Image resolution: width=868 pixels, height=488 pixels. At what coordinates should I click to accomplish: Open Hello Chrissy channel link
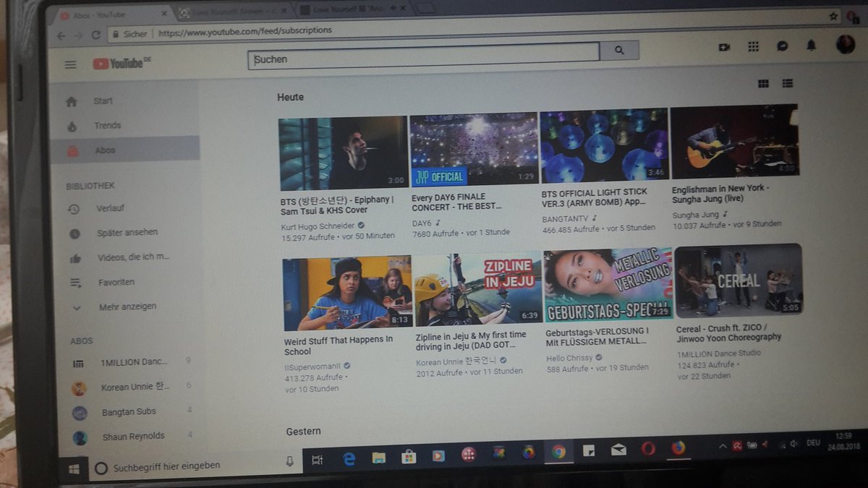point(569,359)
